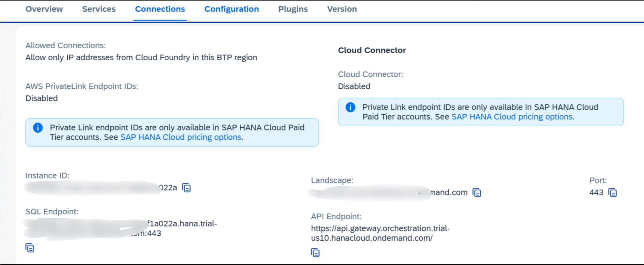Open pricing options link under Cloud Connector
The width and height of the screenshot is (644, 265).
coord(512,117)
